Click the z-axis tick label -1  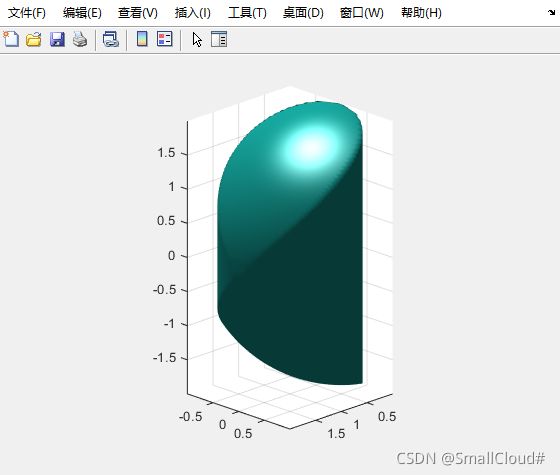170,324
